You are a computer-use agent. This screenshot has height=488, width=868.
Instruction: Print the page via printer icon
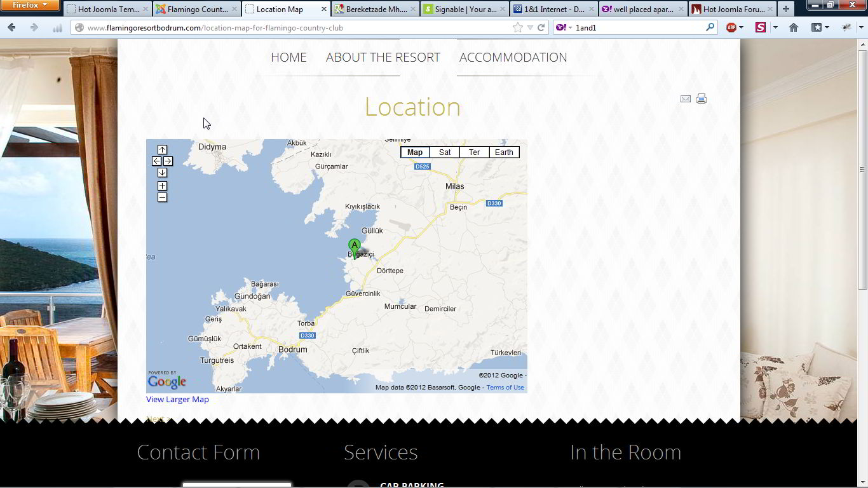pyautogui.click(x=702, y=98)
